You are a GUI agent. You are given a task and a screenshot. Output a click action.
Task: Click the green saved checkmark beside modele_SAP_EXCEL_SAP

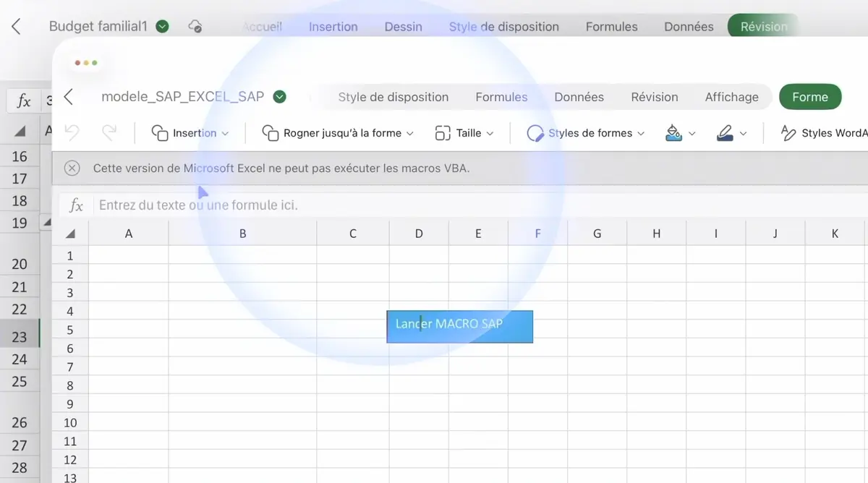pyautogui.click(x=280, y=97)
